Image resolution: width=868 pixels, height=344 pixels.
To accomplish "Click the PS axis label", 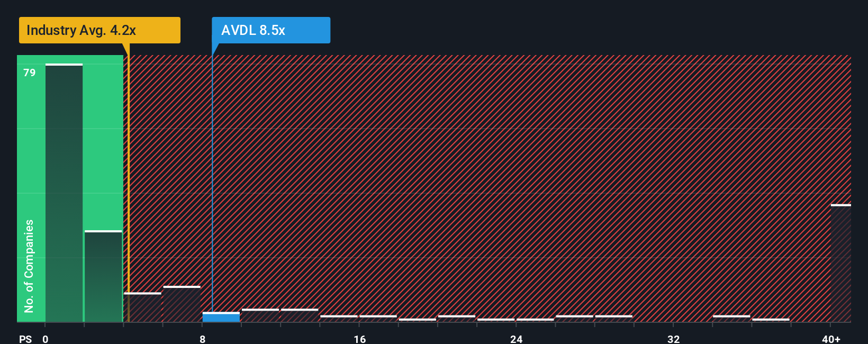I will [25, 339].
